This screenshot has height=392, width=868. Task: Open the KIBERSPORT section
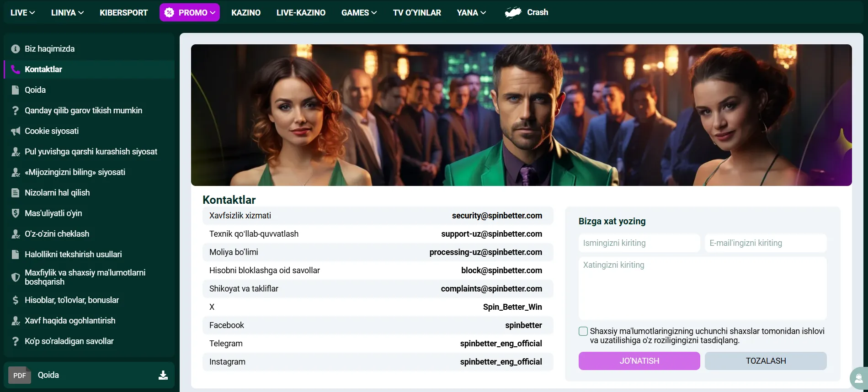coord(124,13)
